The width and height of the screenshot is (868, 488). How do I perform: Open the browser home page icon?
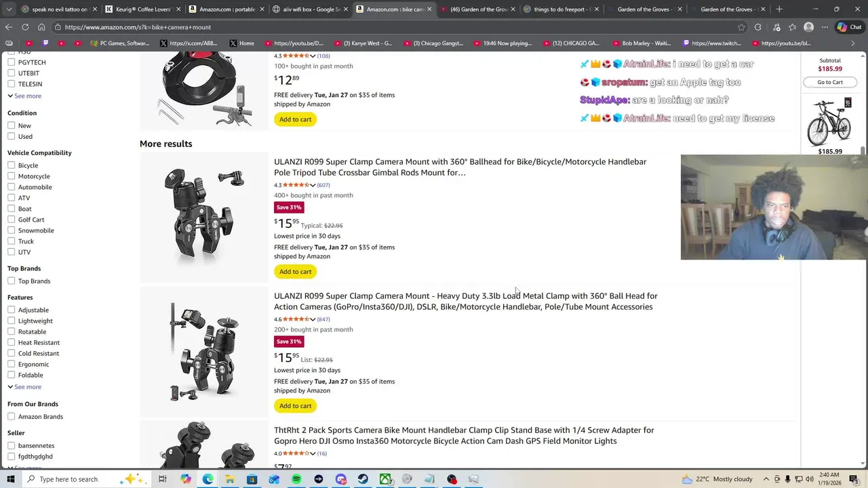point(41,27)
